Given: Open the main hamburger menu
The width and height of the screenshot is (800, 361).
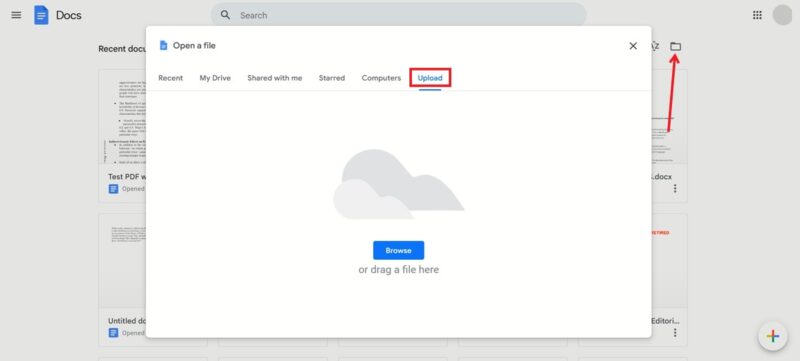Looking at the screenshot, I should [16, 15].
